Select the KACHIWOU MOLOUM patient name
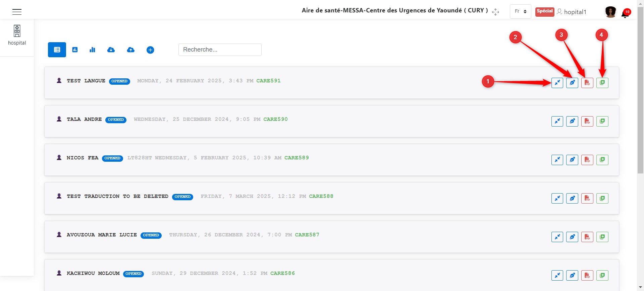The width and height of the screenshot is (644, 291). click(x=93, y=273)
